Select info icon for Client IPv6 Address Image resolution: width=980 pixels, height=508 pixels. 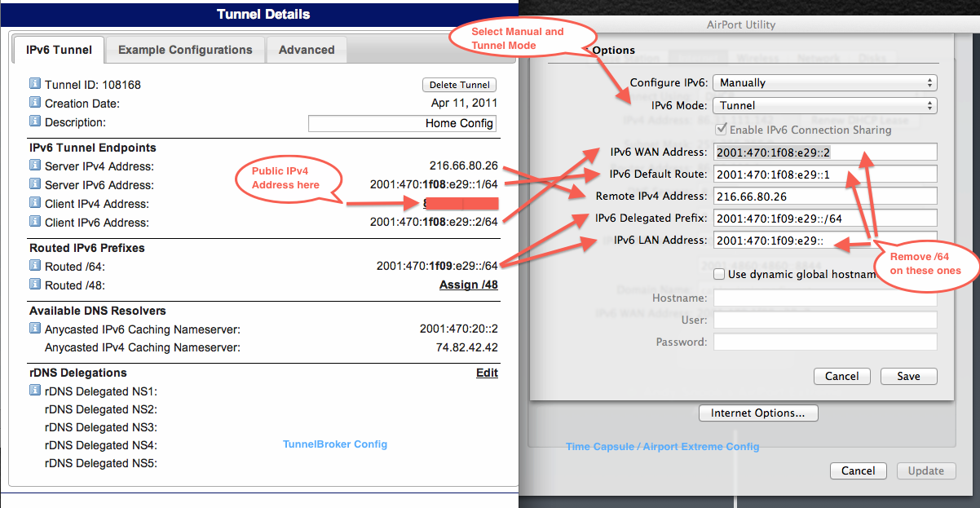35,222
